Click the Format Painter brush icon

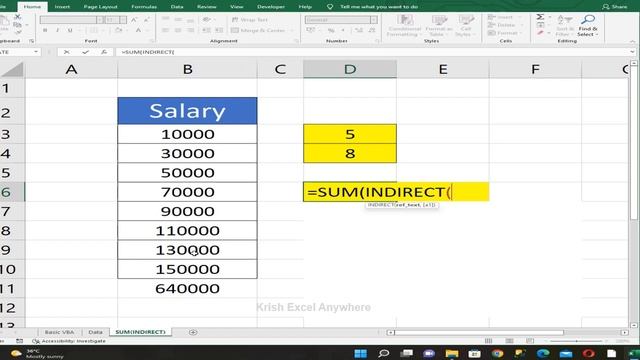[17, 33]
